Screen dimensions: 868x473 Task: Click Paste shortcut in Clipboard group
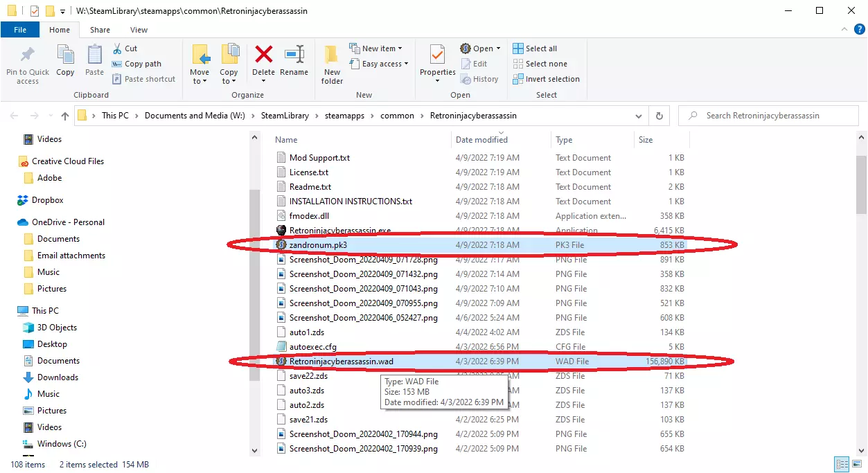tap(143, 79)
